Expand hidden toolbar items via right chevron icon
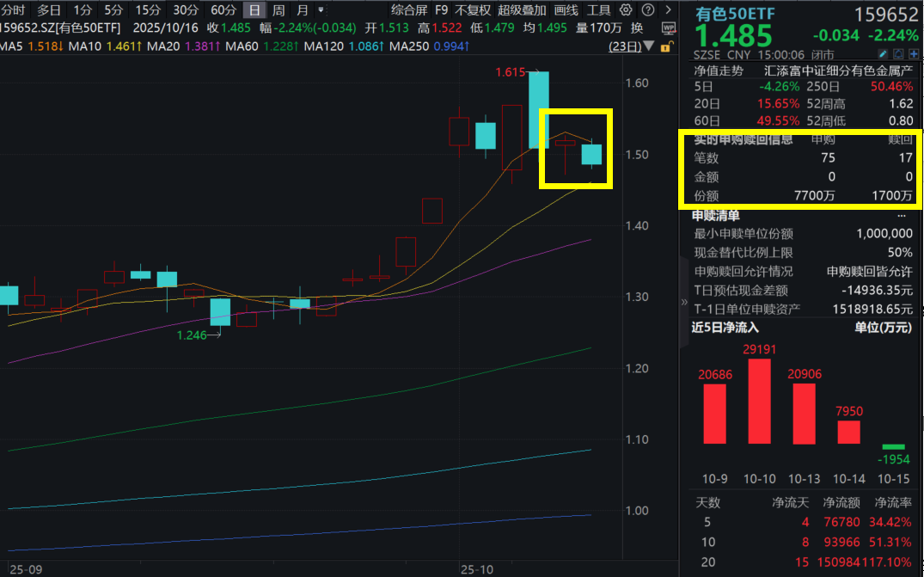Image resolution: width=924 pixels, height=577 pixels. tap(669, 9)
